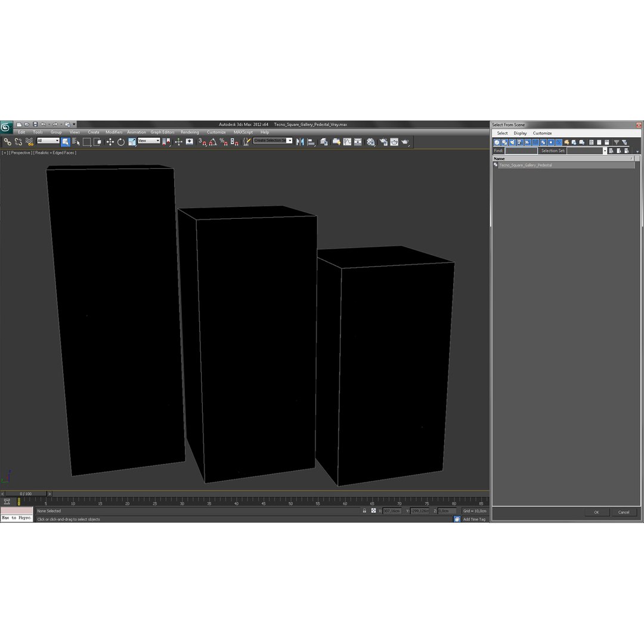Choose the Rectangular Selection Region tool

86,142
